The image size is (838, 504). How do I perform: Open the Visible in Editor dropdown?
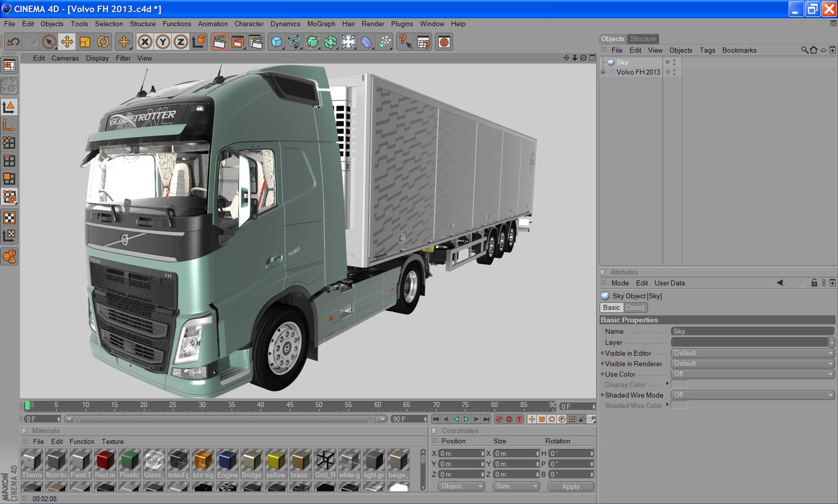753,353
